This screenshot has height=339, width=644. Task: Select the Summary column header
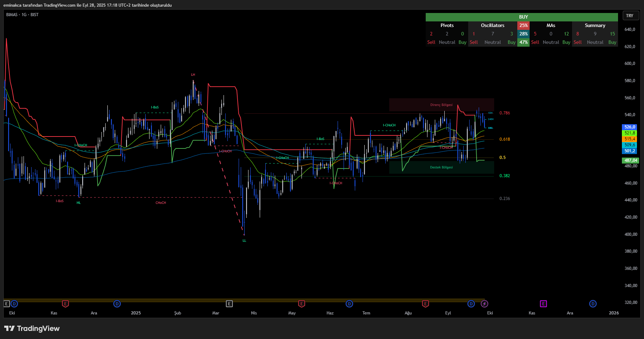click(595, 25)
